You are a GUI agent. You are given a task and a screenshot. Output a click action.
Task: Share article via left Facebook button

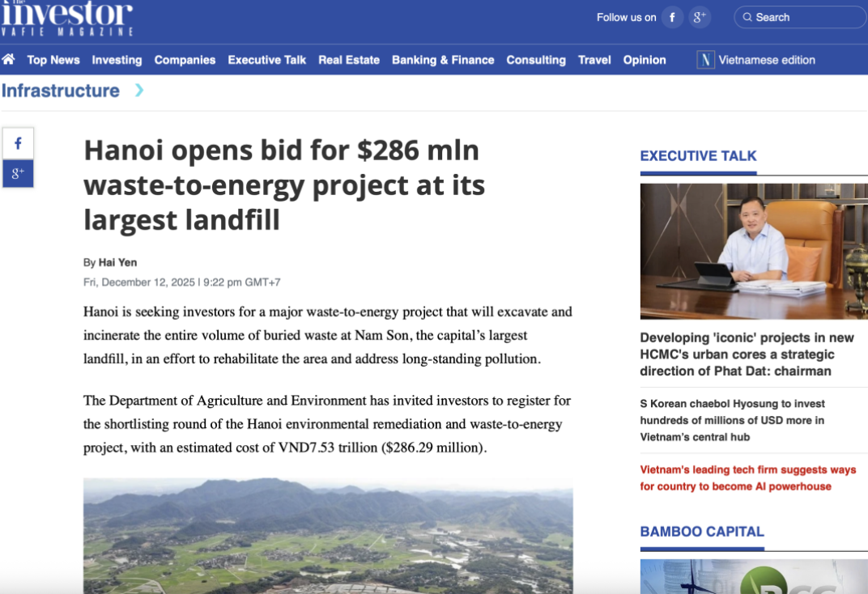pyautogui.click(x=18, y=143)
